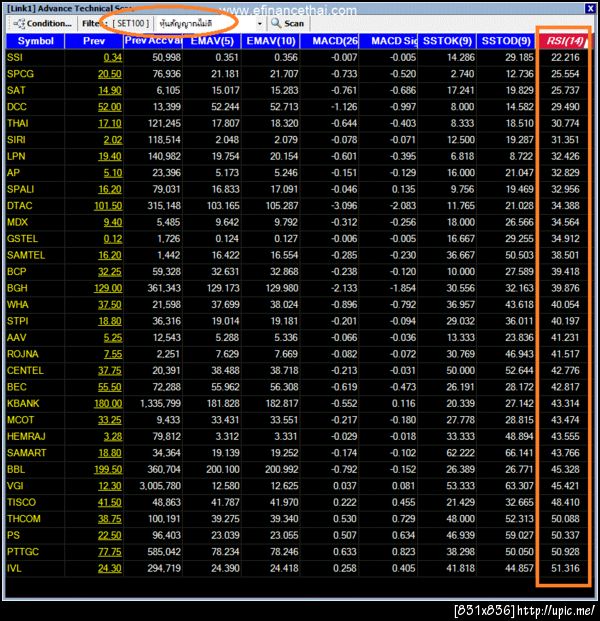Select the SPCG symbol

[20, 74]
